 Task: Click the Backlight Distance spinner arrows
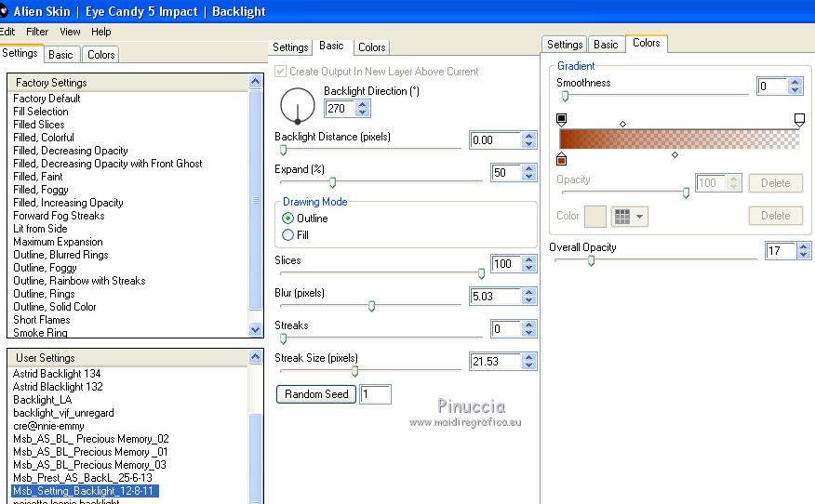(x=529, y=139)
